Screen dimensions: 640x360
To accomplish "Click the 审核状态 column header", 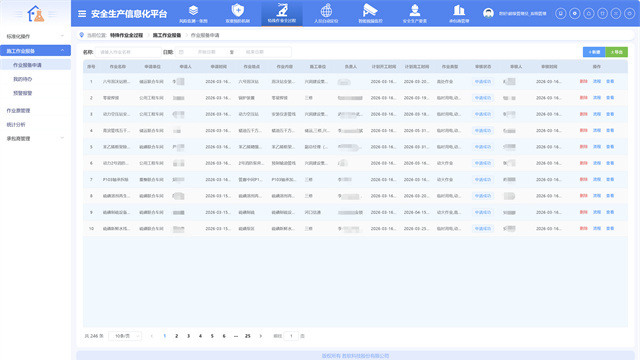I will click(x=483, y=67).
